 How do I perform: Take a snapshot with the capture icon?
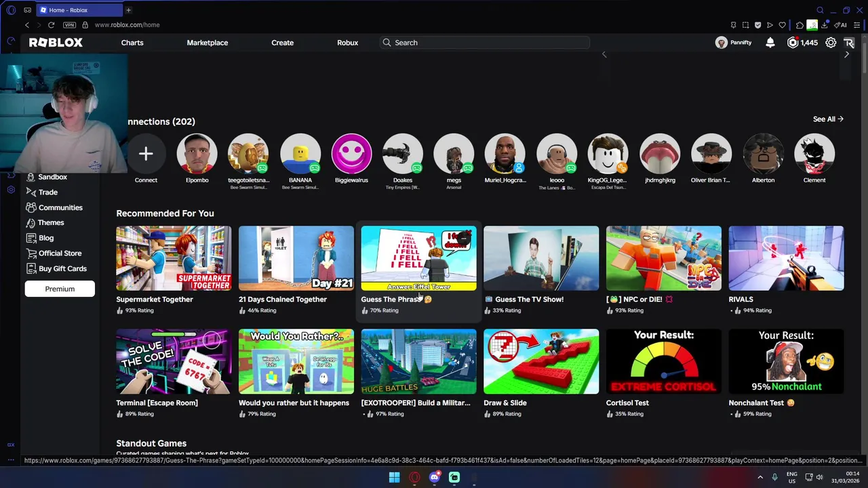point(745,25)
